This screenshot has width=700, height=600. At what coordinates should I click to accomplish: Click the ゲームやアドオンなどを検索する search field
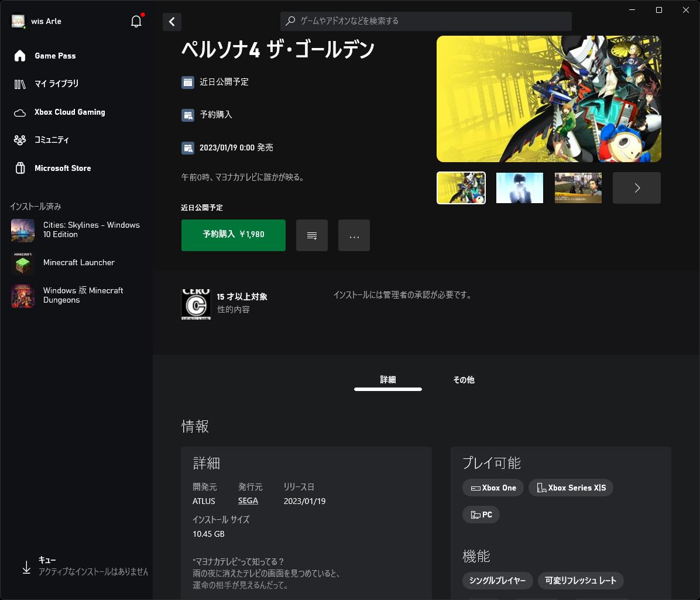coord(426,21)
